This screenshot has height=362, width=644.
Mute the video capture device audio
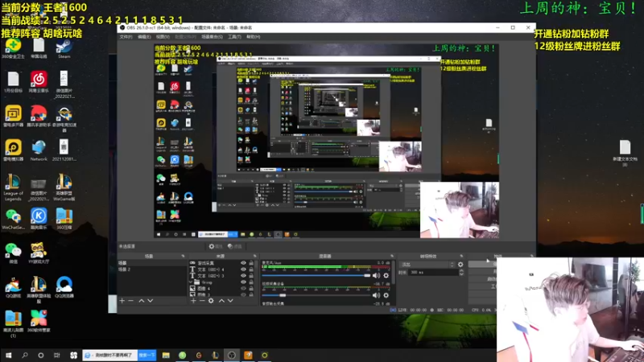376,295
